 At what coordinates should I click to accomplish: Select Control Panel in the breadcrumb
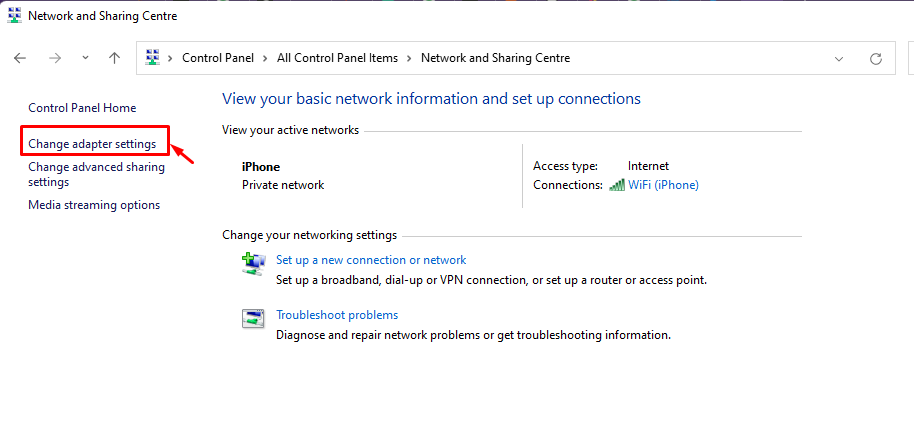(x=218, y=58)
